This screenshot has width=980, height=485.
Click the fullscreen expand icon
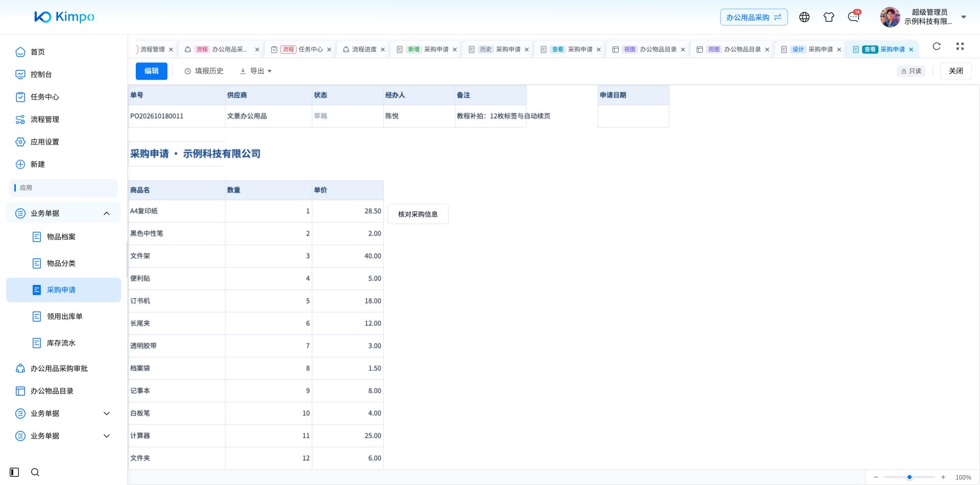(x=960, y=46)
